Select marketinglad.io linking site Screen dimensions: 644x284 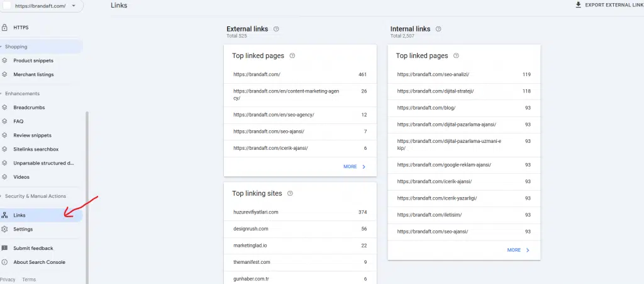tap(300, 246)
